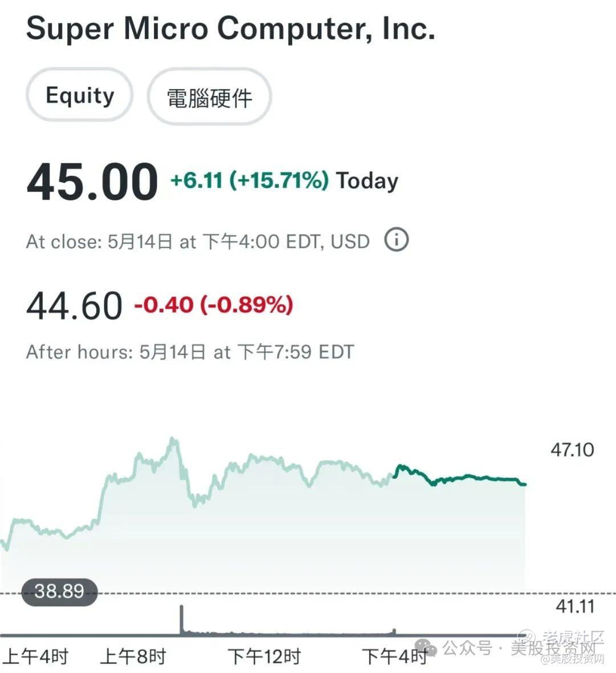Select the 下午4时 time axis label
Viewport: 616px width, 673px height.
tap(394, 656)
